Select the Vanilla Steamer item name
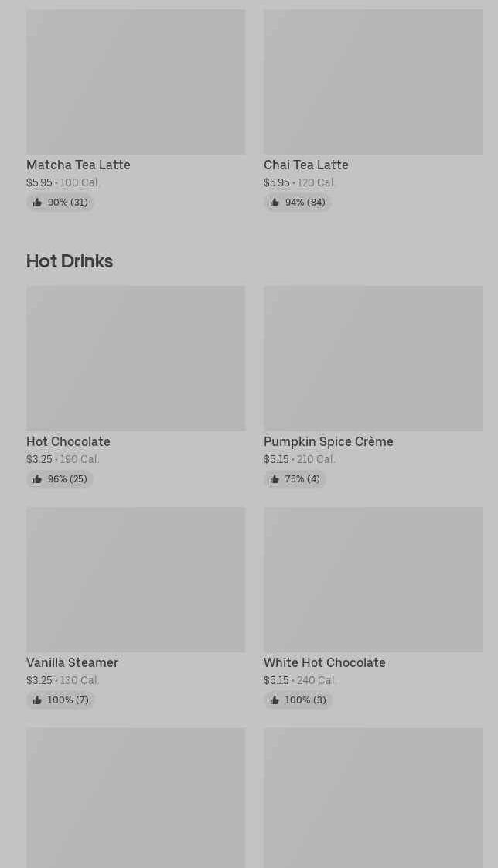 click(x=72, y=662)
